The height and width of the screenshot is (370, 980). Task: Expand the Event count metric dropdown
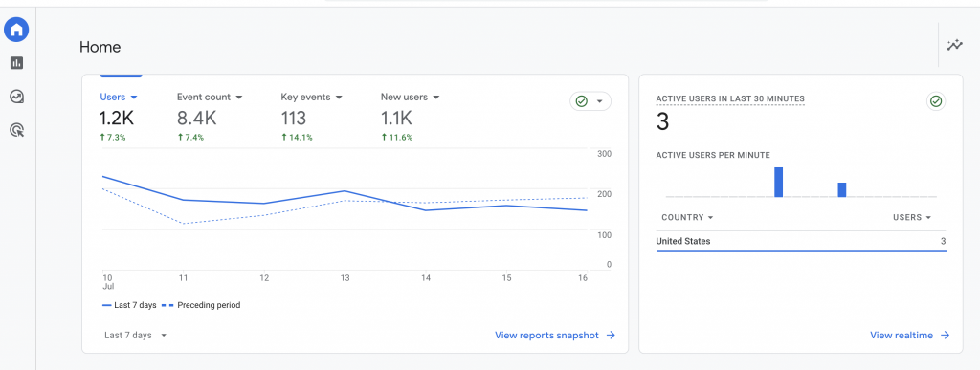pos(238,98)
